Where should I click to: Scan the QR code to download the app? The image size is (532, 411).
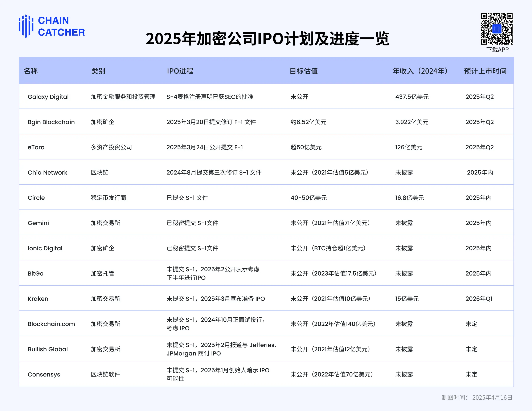[497, 29]
